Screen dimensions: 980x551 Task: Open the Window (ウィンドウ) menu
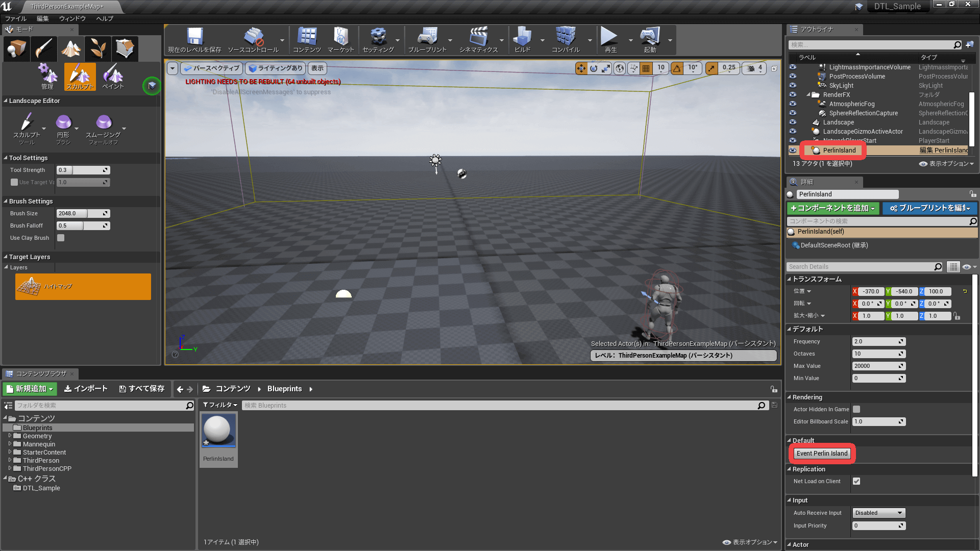tap(72, 18)
